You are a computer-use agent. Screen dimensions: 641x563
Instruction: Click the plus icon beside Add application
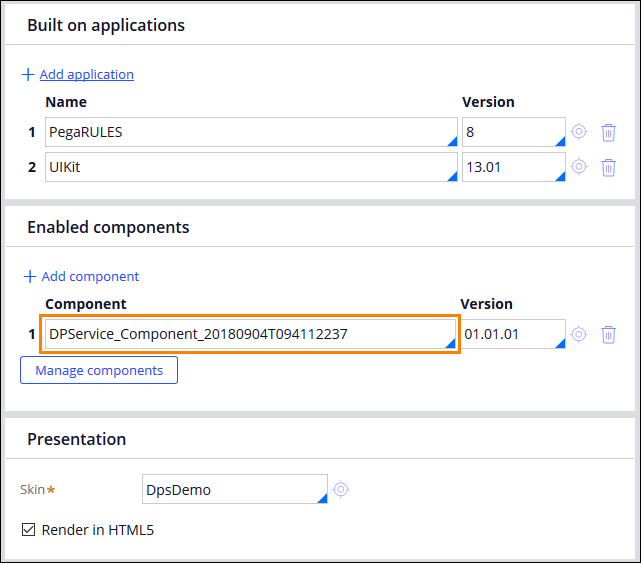click(28, 74)
